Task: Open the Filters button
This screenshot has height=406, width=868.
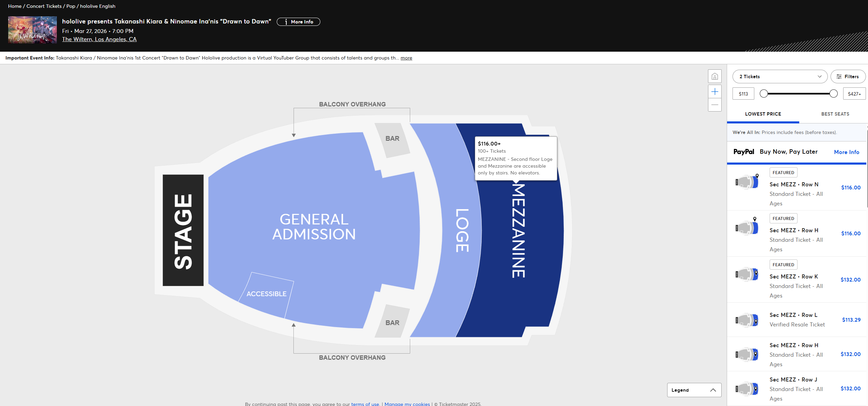Action: [848, 77]
